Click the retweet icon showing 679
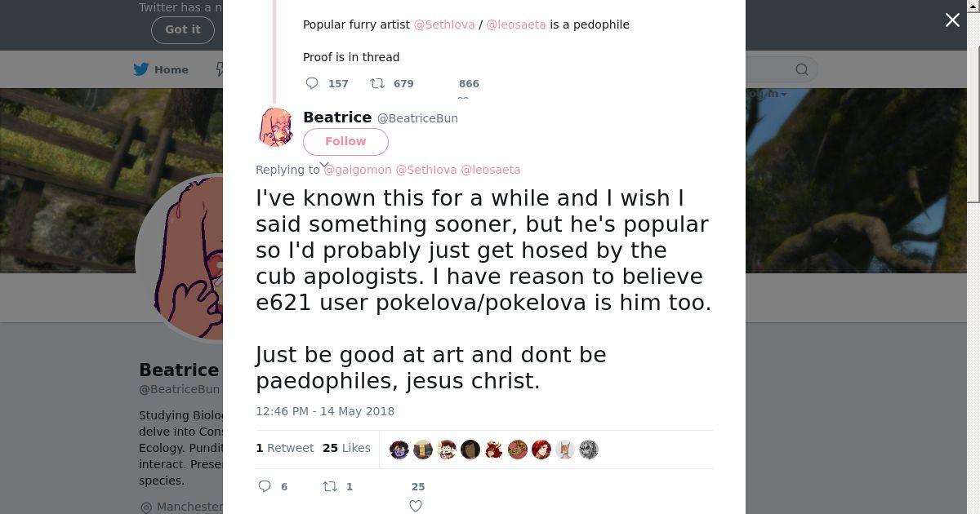 [377, 83]
